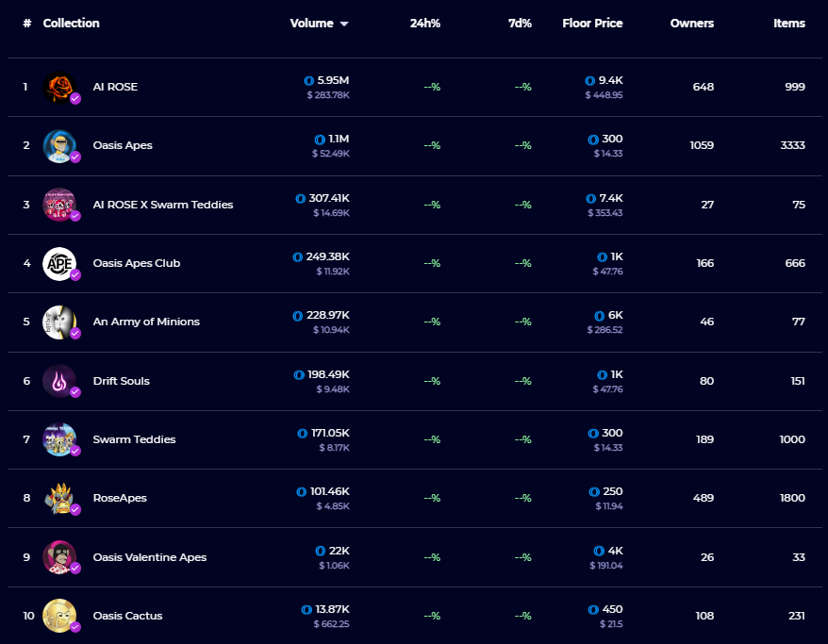Select the 7d% column header

pos(518,23)
